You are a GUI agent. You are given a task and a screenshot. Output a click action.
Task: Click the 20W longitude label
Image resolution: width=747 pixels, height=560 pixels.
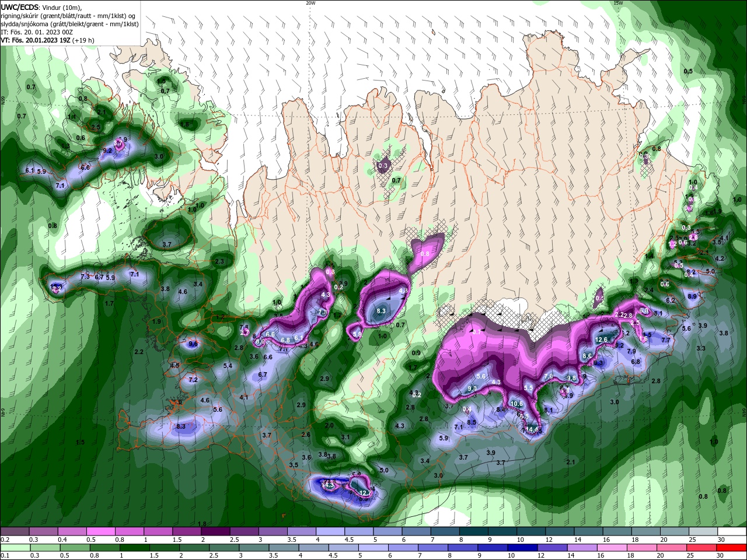pyautogui.click(x=310, y=3)
